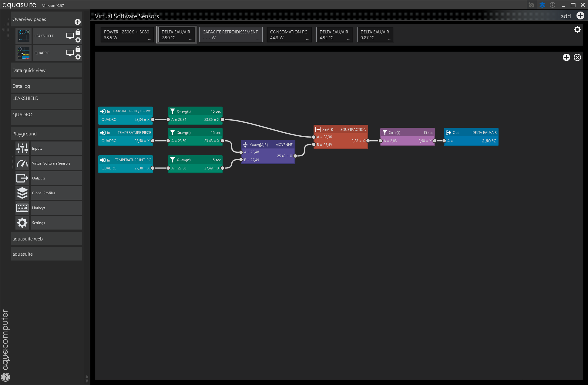Click the QUADRO desktop monitor icon

(x=70, y=53)
